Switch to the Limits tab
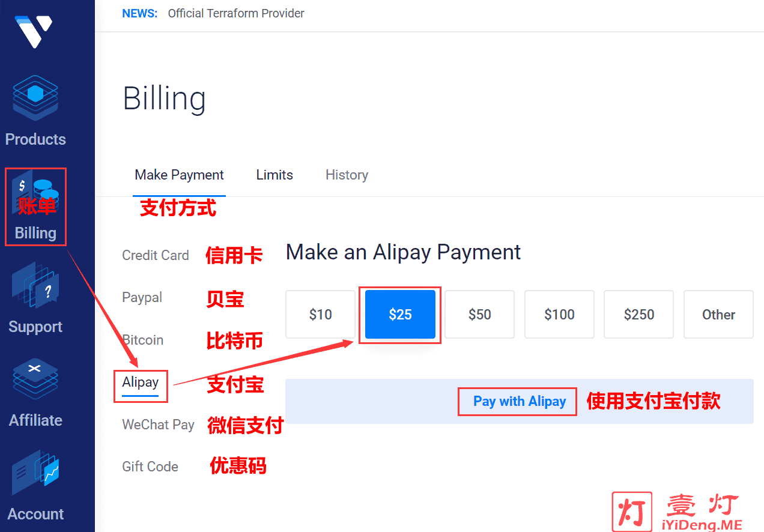764x532 pixels. tap(274, 175)
